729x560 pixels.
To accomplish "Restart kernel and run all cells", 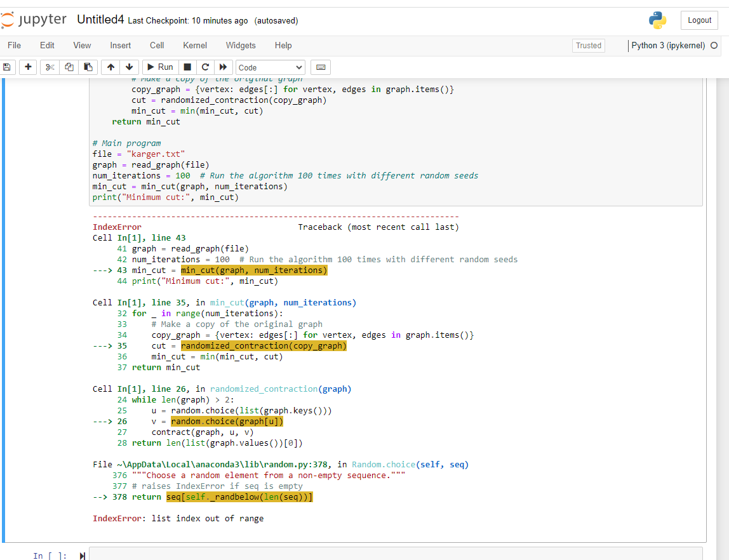I will click(223, 67).
